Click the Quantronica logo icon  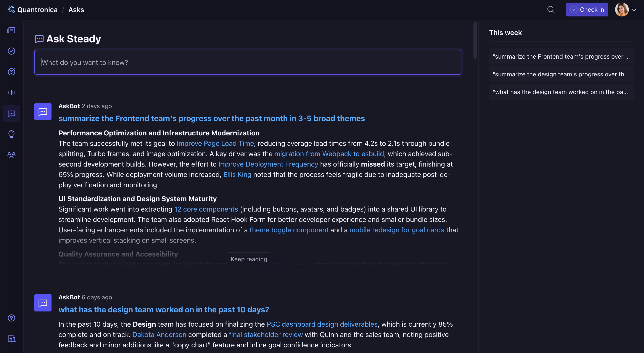(x=11, y=10)
